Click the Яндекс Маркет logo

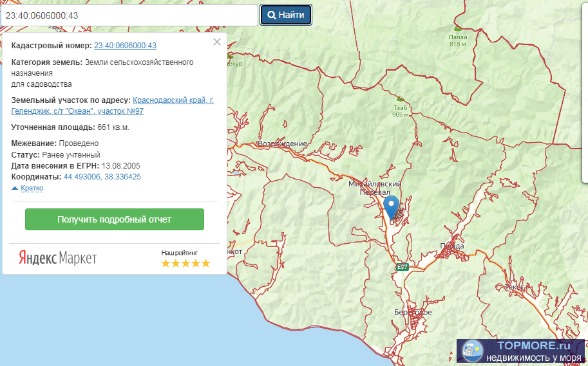pyautogui.click(x=58, y=258)
